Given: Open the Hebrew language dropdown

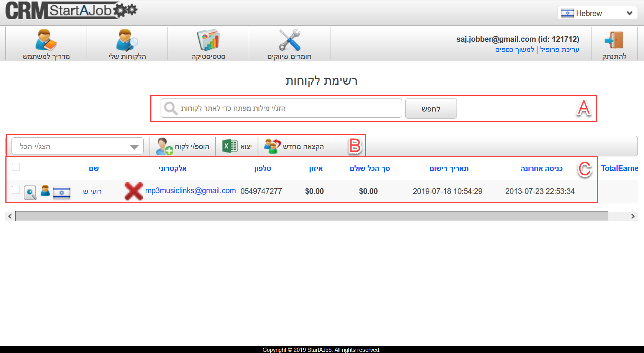Looking at the screenshot, I should click(597, 13).
